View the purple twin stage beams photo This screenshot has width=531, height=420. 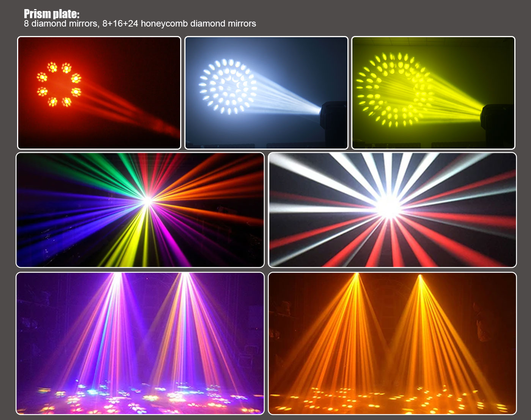140,343
